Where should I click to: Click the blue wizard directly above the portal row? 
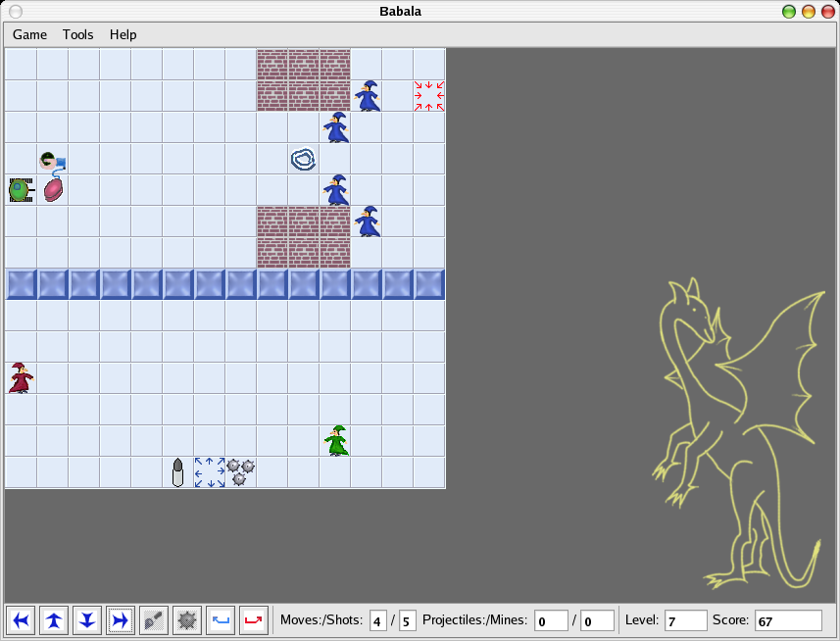(x=336, y=127)
